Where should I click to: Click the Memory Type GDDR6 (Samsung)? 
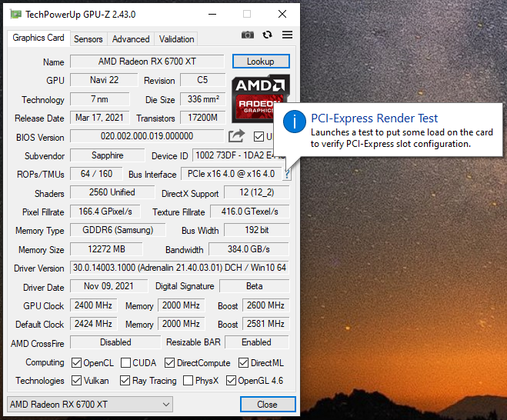tap(118, 230)
